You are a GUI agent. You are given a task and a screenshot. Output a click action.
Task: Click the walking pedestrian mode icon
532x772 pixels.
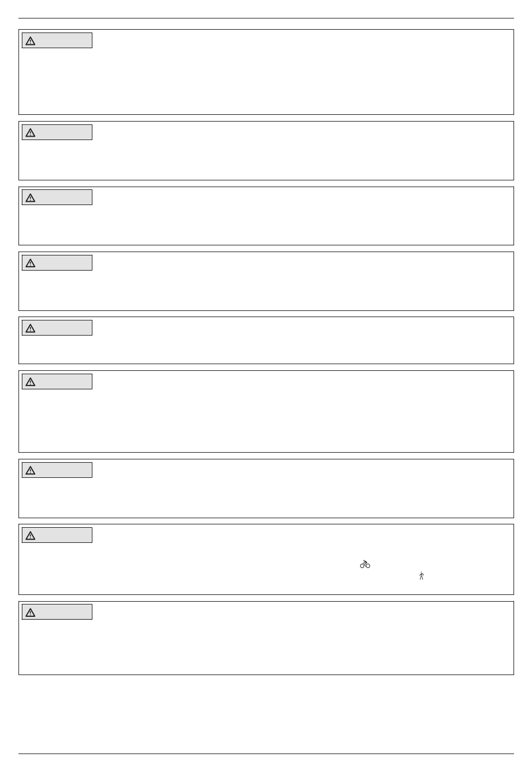421,576
